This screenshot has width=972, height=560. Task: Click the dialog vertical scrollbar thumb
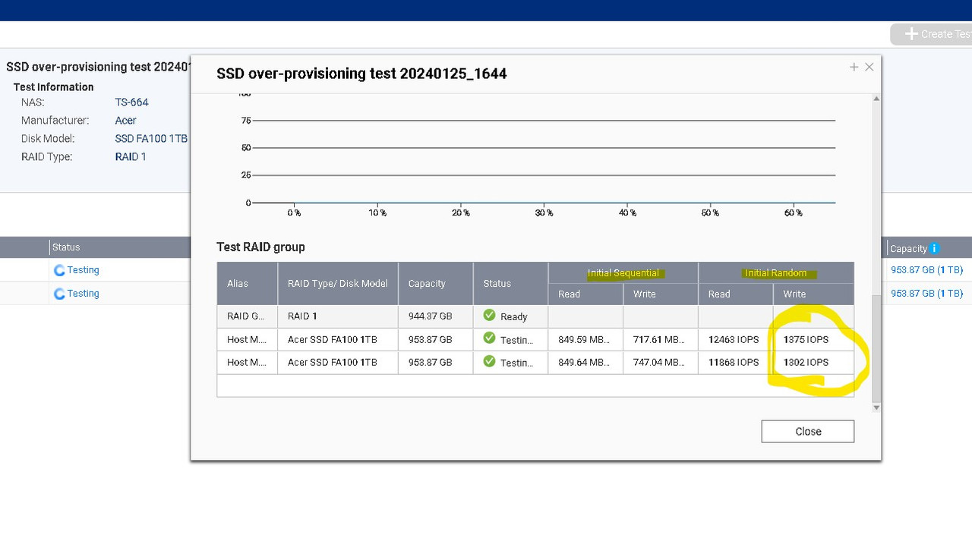[x=876, y=348]
